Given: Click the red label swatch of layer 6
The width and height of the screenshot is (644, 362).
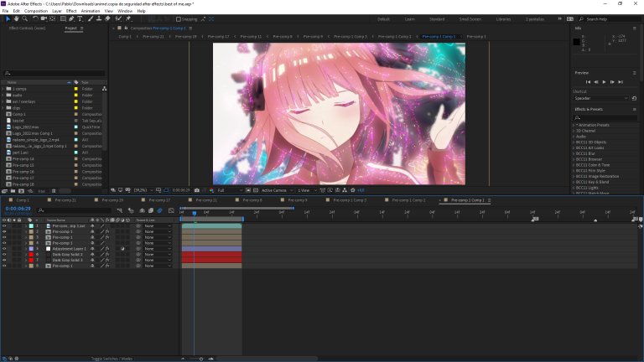Looking at the screenshot, I should pos(31,255).
